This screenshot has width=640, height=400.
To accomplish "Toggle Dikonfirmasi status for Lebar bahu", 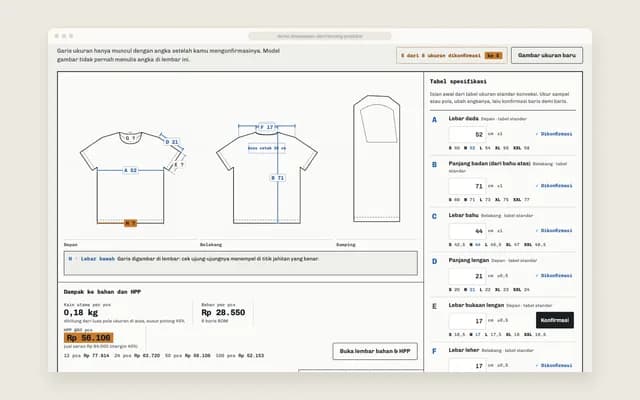I will pos(554,231).
